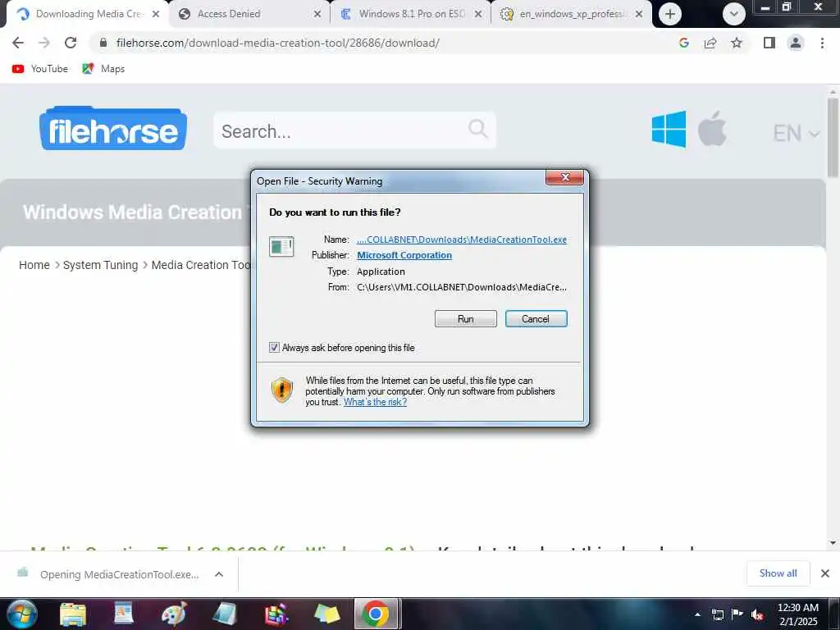
Task: Open Windows Explorer from taskbar
Action: (x=73, y=614)
